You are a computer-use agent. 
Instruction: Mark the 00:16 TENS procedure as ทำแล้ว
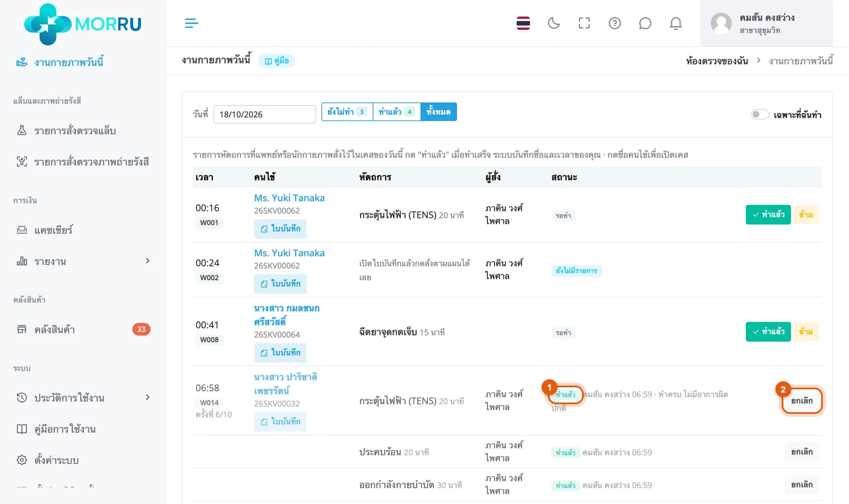(x=768, y=215)
